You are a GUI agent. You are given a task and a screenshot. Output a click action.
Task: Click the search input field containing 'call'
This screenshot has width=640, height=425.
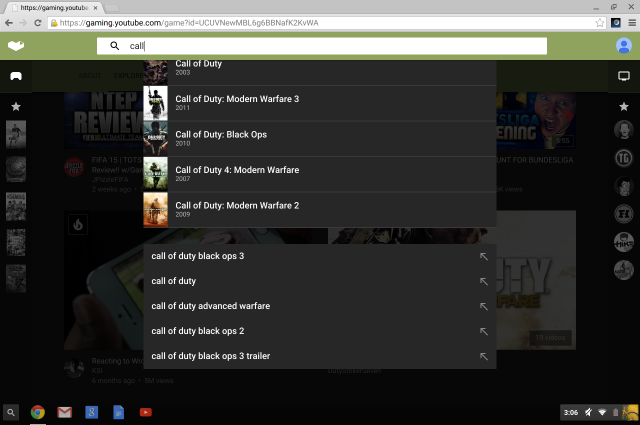coord(330,46)
